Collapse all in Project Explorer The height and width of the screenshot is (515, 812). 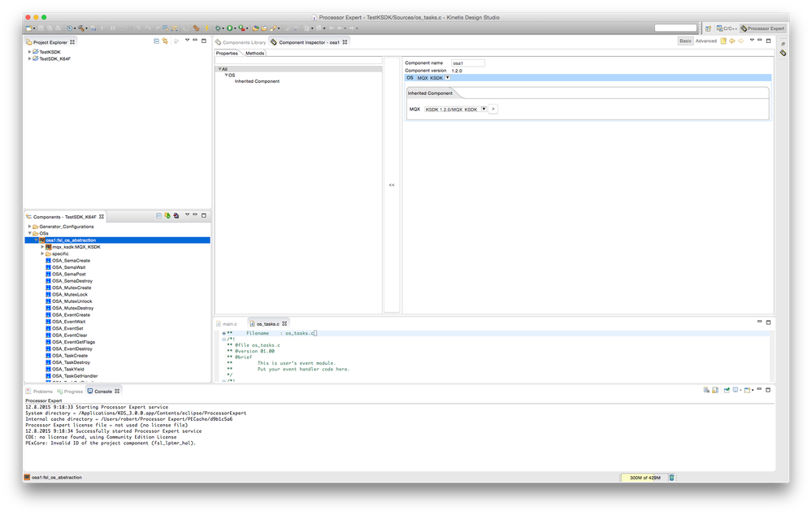tap(156, 41)
